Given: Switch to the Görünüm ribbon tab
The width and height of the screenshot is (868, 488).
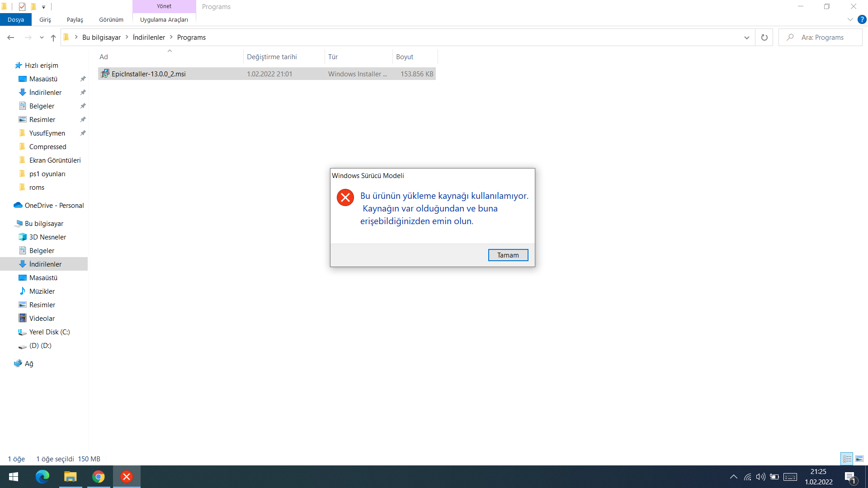Looking at the screenshot, I should (x=111, y=20).
